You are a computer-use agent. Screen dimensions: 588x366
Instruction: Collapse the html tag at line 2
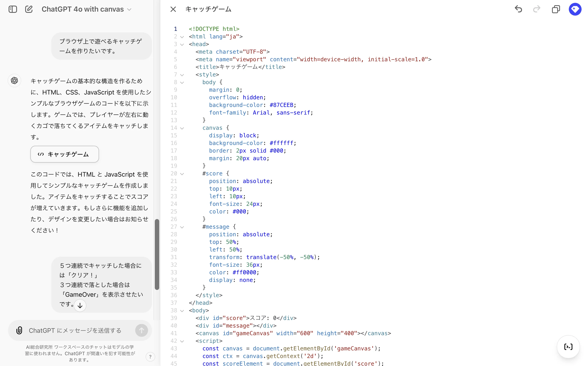coord(182,37)
